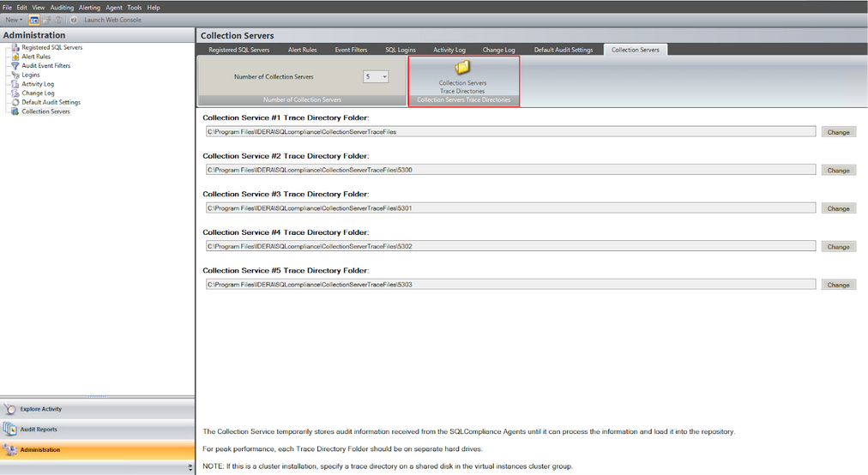This screenshot has width=868, height=475.
Task: Click the Audit Event Filters funnel icon
Action: click(x=15, y=66)
